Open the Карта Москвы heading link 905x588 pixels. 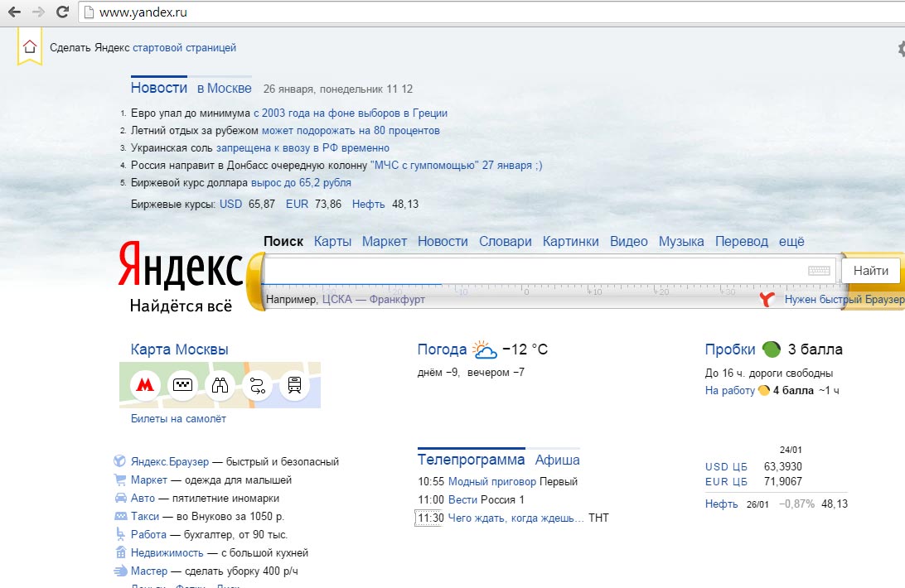pyautogui.click(x=180, y=349)
